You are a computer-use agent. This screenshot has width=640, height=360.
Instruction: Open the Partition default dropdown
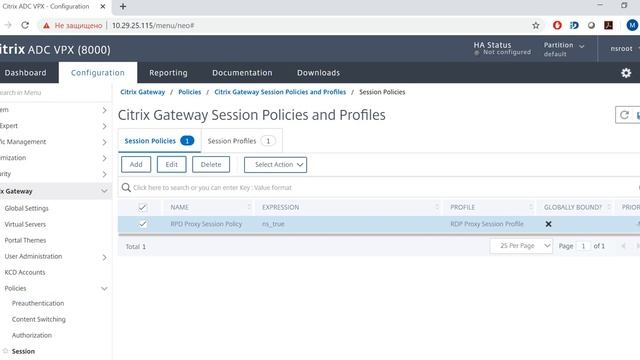[564, 49]
